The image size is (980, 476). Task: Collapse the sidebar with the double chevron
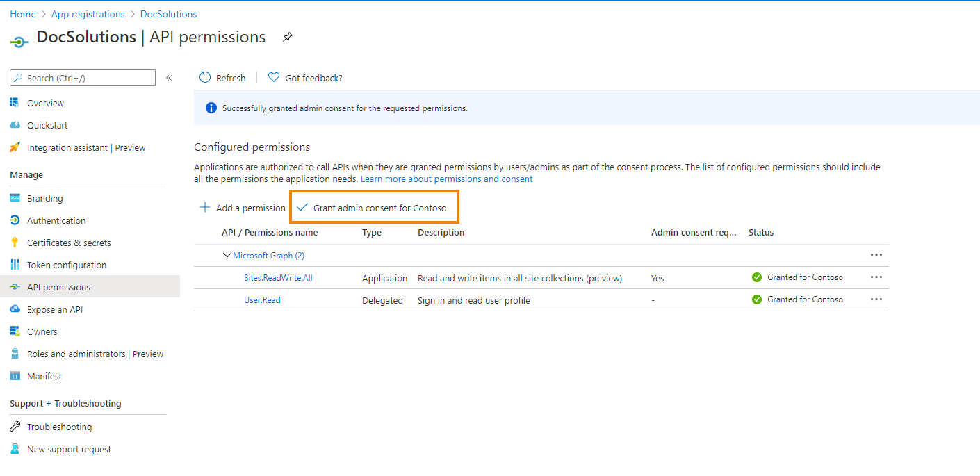(x=169, y=78)
